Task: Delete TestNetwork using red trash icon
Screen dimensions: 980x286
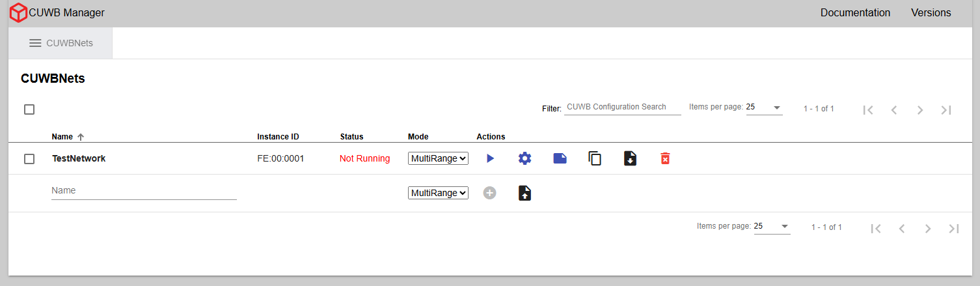Action: (665, 158)
